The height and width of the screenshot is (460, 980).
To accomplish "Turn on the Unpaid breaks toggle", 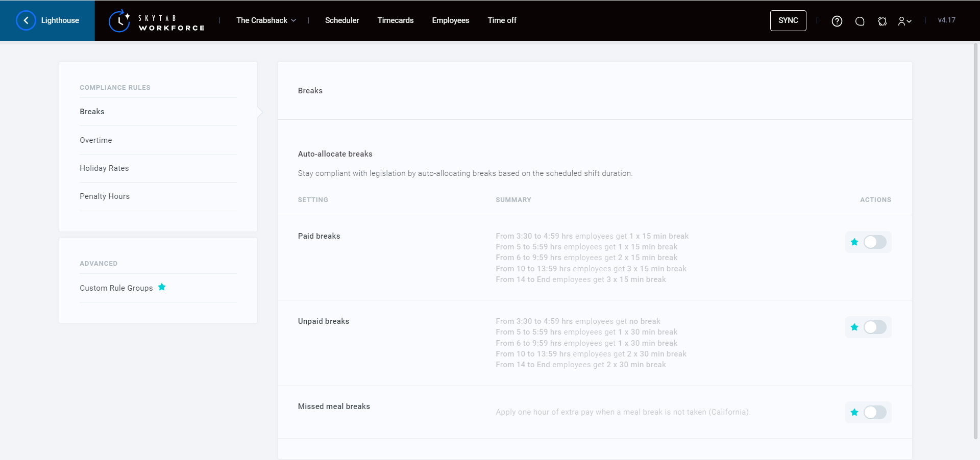I will click(x=875, y=327).
